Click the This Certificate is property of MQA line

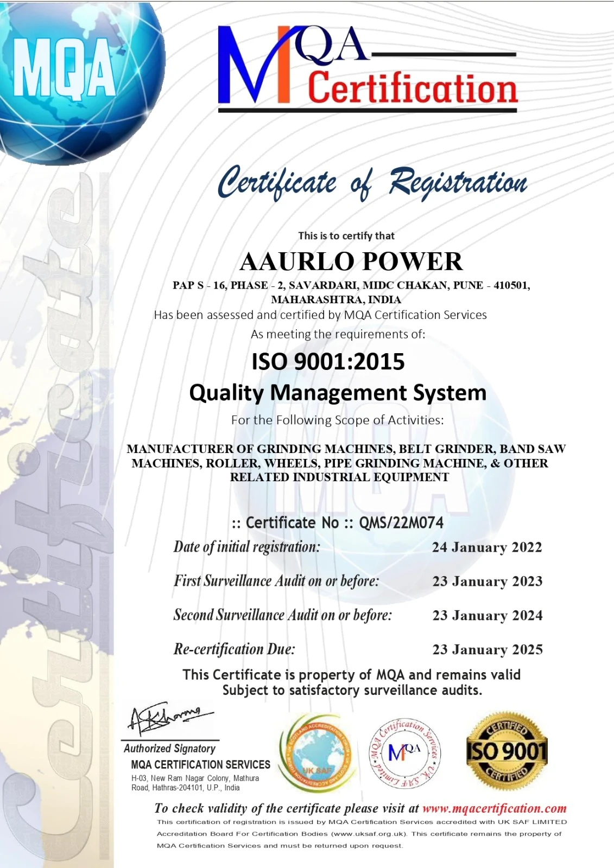[351, 675]
